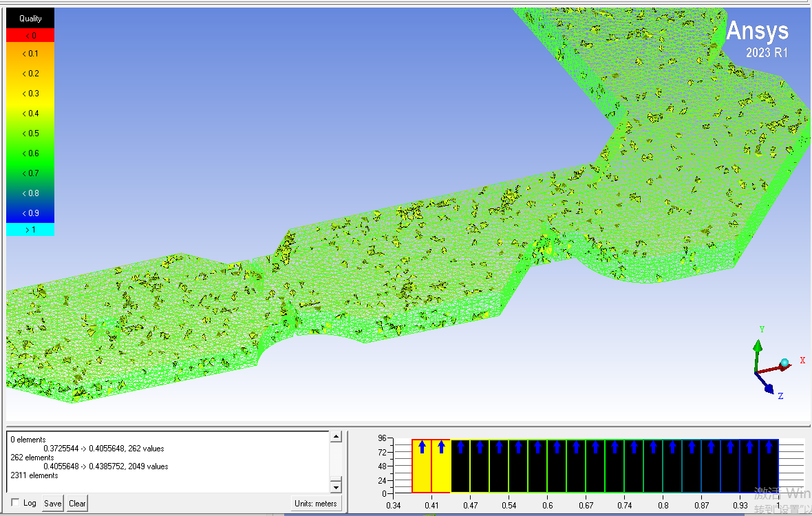Screen dimensions: 812x516
Task: Click the '262 elements' log line
Action: pos(32,458)
